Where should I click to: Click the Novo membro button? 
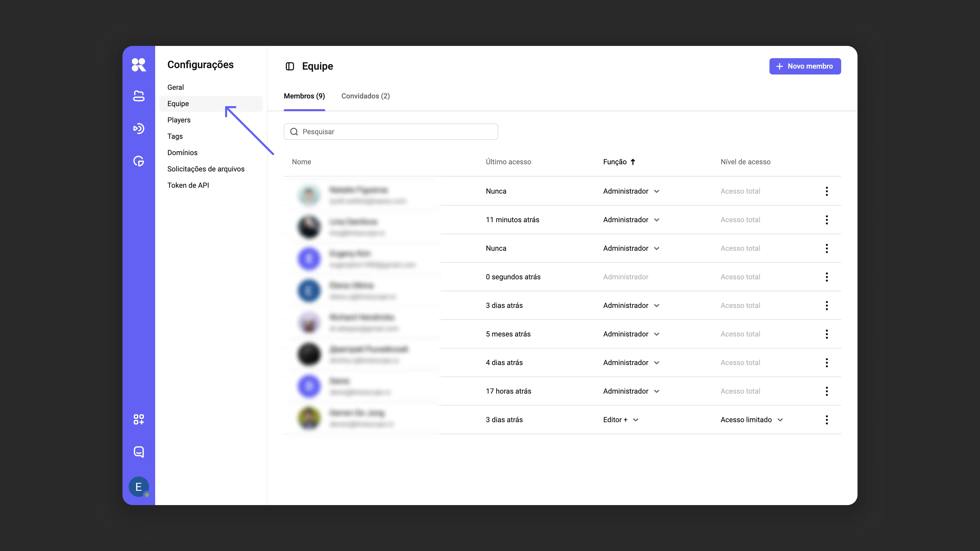click(x=805, y=66)
